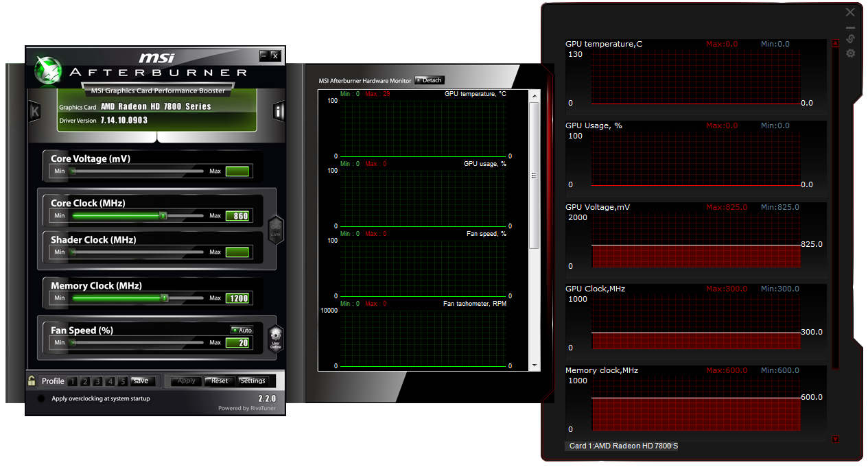Viewport: 868px width, 469px height.
Task: Click the profile lock padlock icon
Action: pyautogui.click(x=32, y=381)
